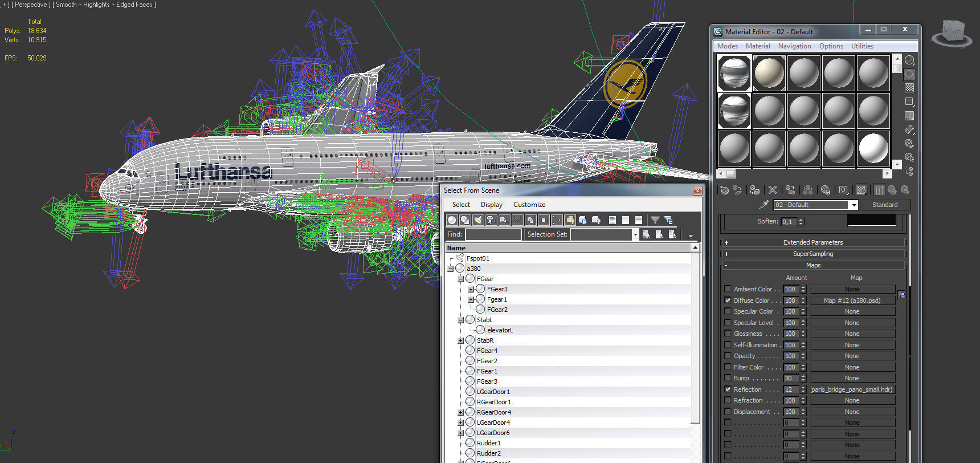Expand the SuperSampling rollout
Viewport: 980px width, 463px height.
(813, 254)
